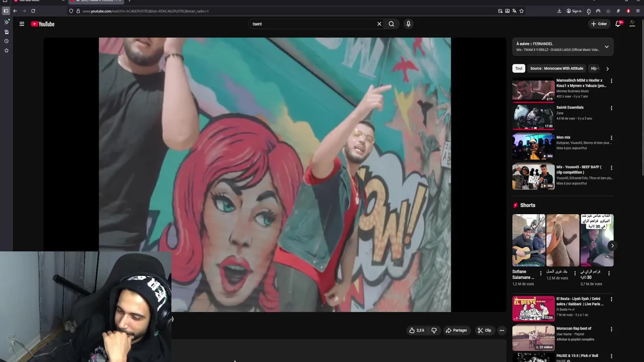This screenshot has width=644, height=362.
Task: Open options for Sainté Essentials video
Action: (x=611, y=108)
